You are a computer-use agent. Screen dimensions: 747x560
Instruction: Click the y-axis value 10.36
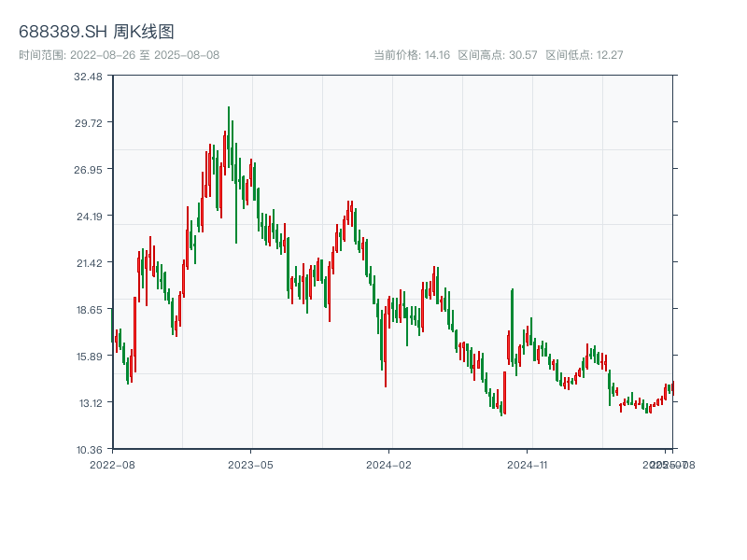tap(90, 450)
